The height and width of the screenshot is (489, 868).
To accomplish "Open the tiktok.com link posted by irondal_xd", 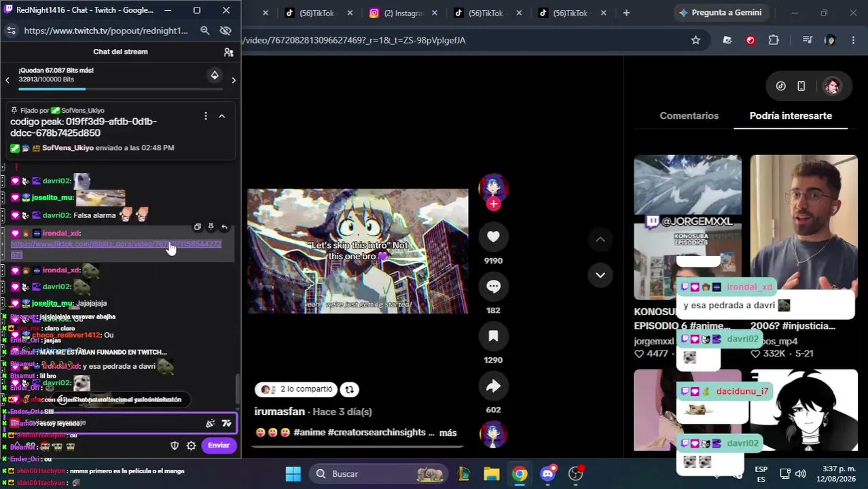I will tap(115, 249).
